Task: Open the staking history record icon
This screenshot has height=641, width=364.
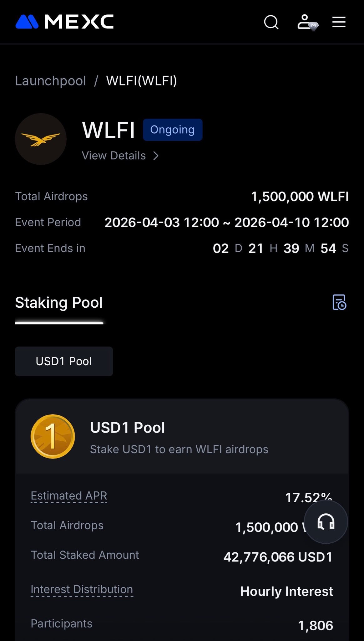Action: click(x=339, y=302)
